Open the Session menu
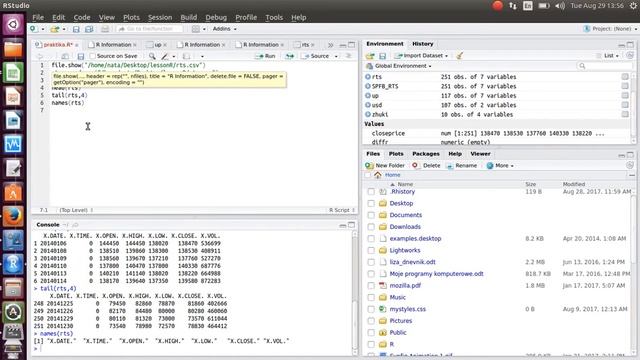The image size is (640, 360). tap(160, 18)
